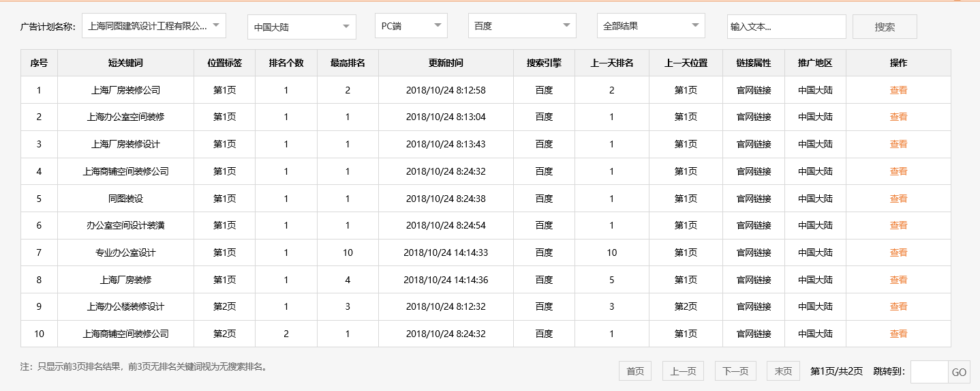Click timestamp 2018/10/24 8:13:04
This screenshot has height=391, width=980.
tap(446, 117)
